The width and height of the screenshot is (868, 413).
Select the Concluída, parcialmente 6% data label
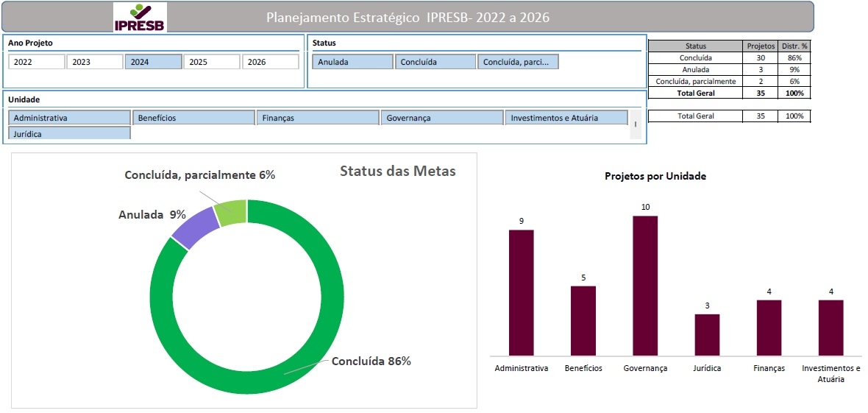click(200, 174)
